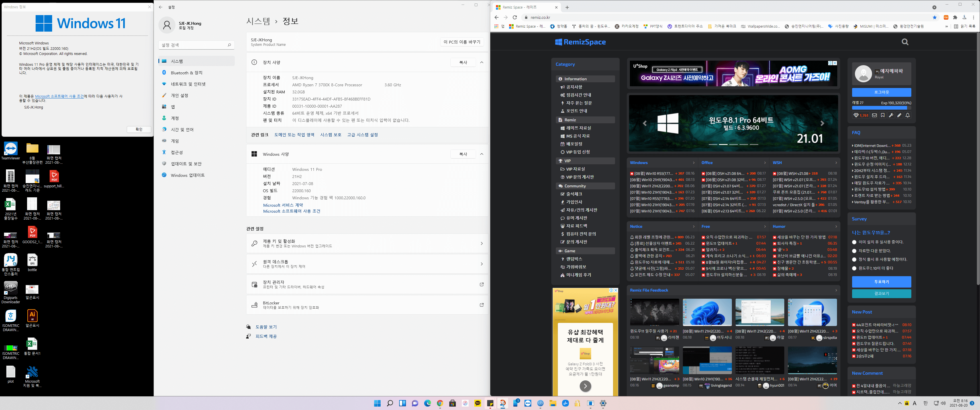This screenshot has width=980, height=410.
Task: Click the pencil write icon in profile box
Action: [899, 115]
